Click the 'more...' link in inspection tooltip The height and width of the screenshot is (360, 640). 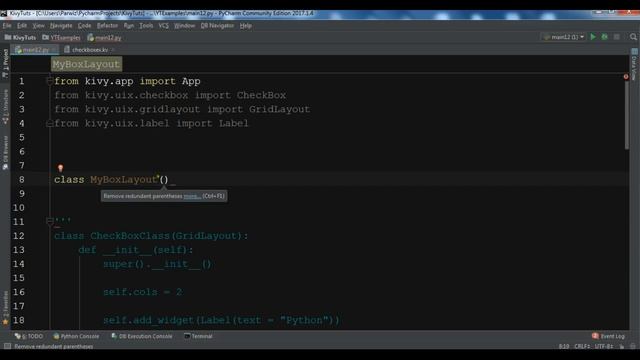[x=192, y=196]
